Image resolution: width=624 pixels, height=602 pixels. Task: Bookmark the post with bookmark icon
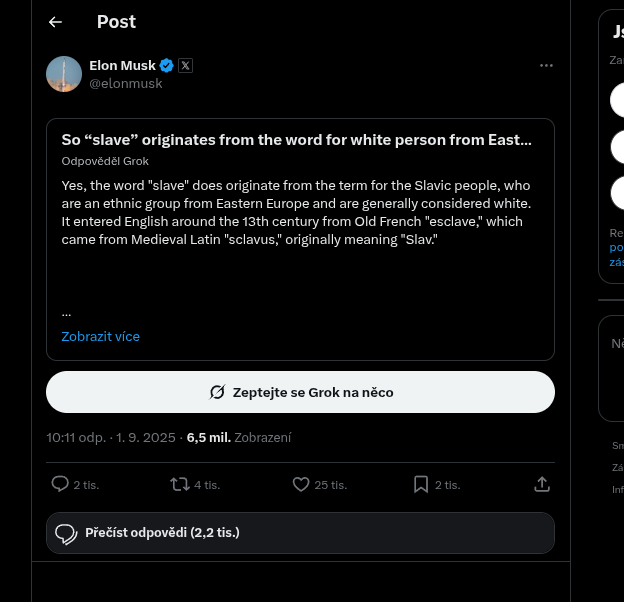421,484
